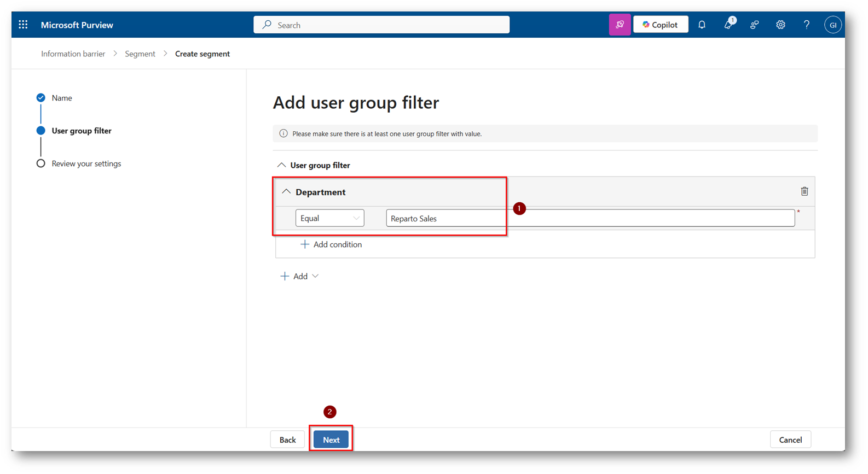Open the GI account avatar
The image size is (868, 474).
[832, 25]
